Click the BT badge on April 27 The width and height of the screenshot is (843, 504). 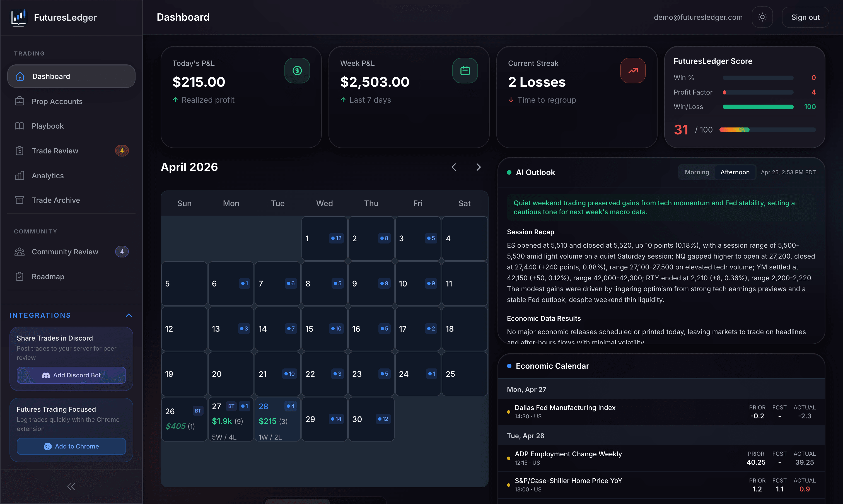(231, 406)
